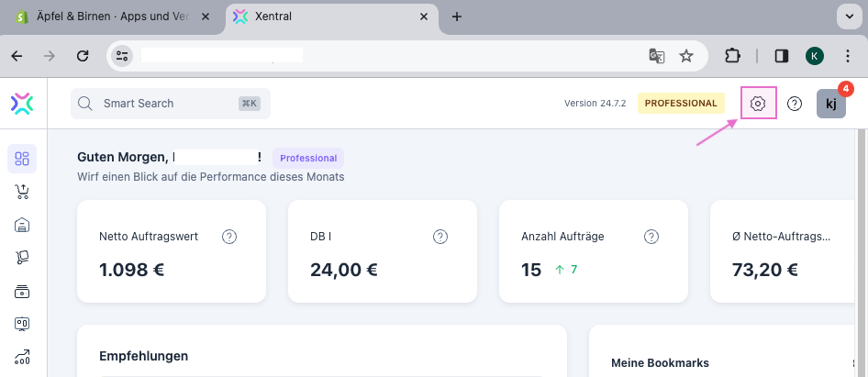This screenshot has width=868, height=377.
Task: Click the help question mark in header
Action: click(795, 104)
